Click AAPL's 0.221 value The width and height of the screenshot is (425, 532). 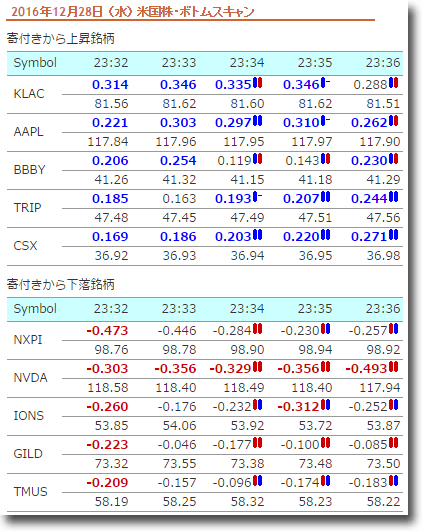tap(110, 122)
